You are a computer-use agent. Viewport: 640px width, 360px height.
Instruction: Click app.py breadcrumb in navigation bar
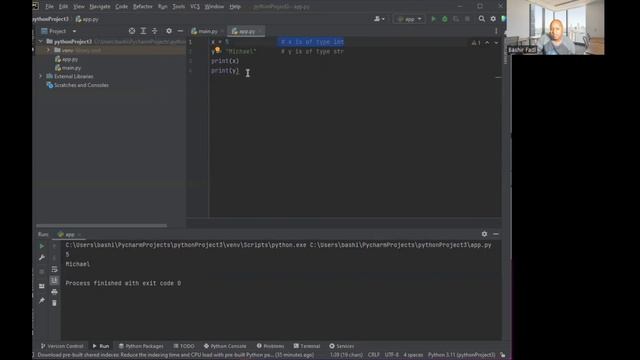[x=87, y=19]
